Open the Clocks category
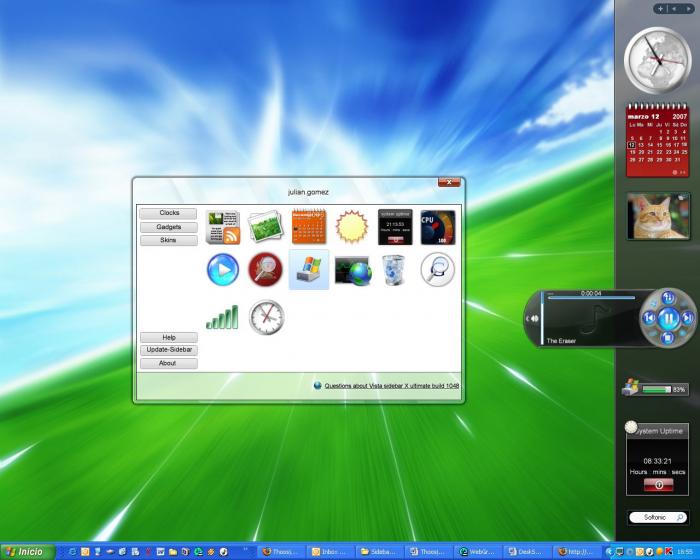The height and width of the screenshot is (560, 700). [168, 213]
